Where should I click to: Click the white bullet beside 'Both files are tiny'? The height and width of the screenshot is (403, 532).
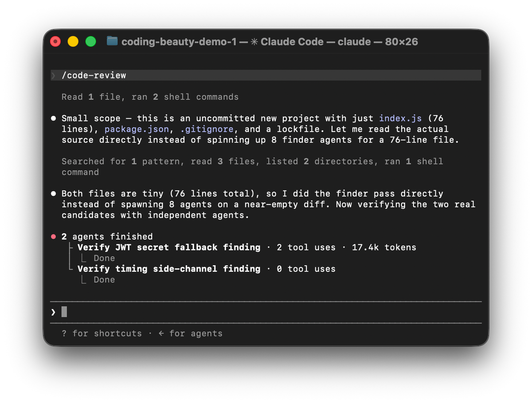pyautogui.click(x=54, y=194)
